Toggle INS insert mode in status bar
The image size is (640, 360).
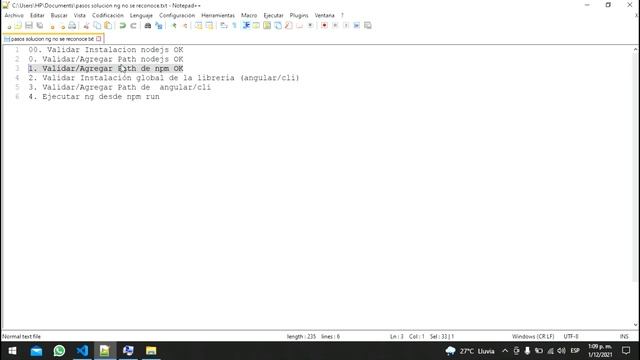[624, 337]
